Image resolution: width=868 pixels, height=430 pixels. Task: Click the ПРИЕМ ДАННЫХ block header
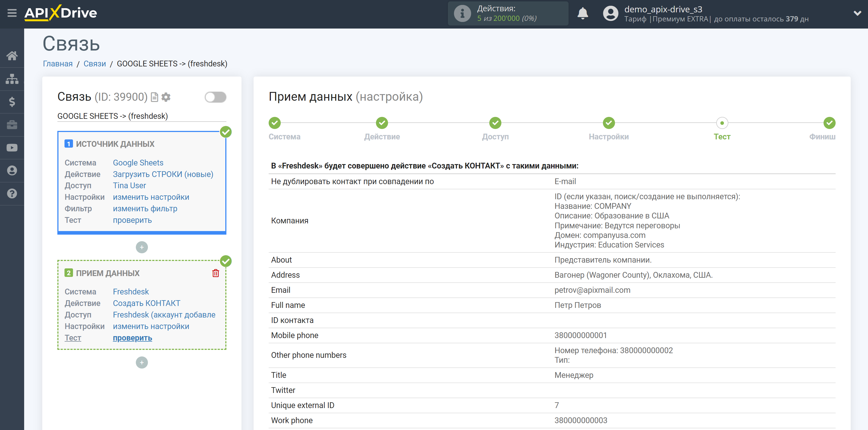coord(108,273)
